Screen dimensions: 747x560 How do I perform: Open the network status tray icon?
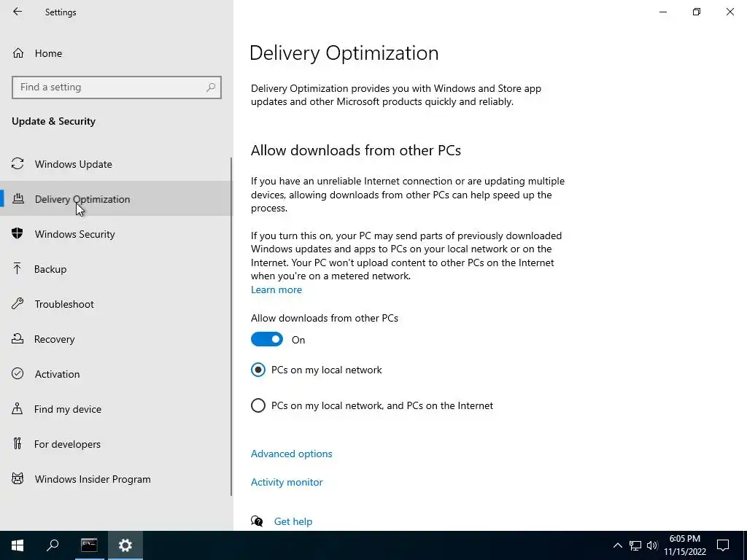[635, 545]
